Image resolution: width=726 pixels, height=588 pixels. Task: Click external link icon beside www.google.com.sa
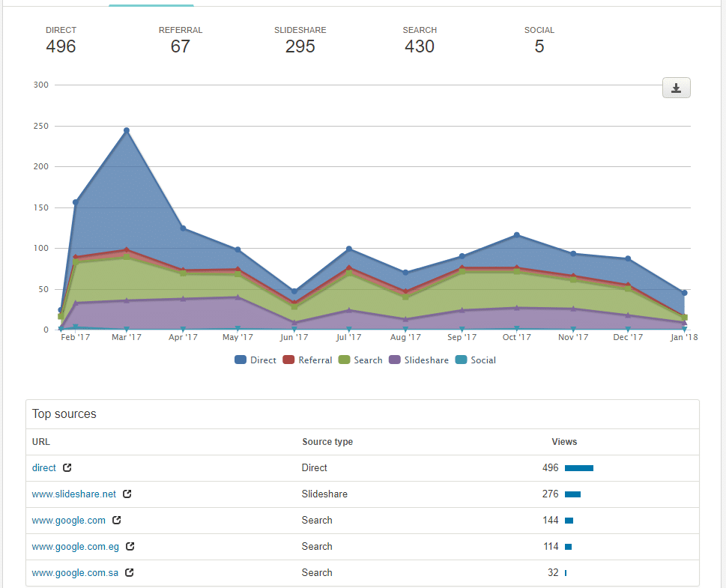[x=130, y=572]
